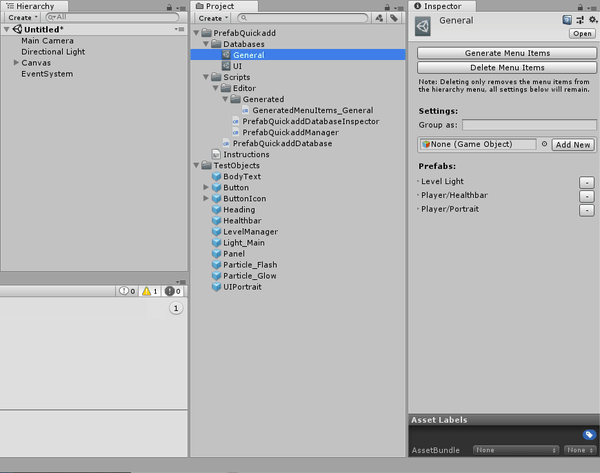Click the search by label icon in Project
600x473 pixels.
(394, 18)
